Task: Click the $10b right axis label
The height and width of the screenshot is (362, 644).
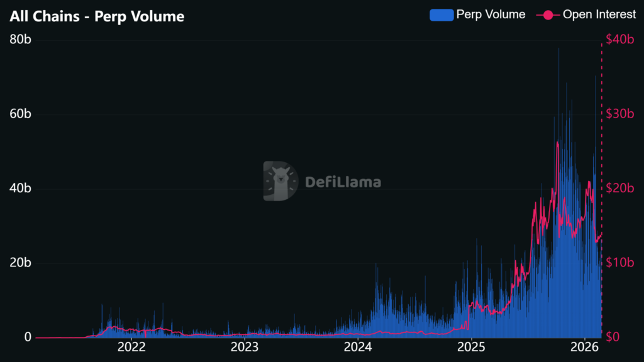Action: pyautogui.click(x=619, y=263)
